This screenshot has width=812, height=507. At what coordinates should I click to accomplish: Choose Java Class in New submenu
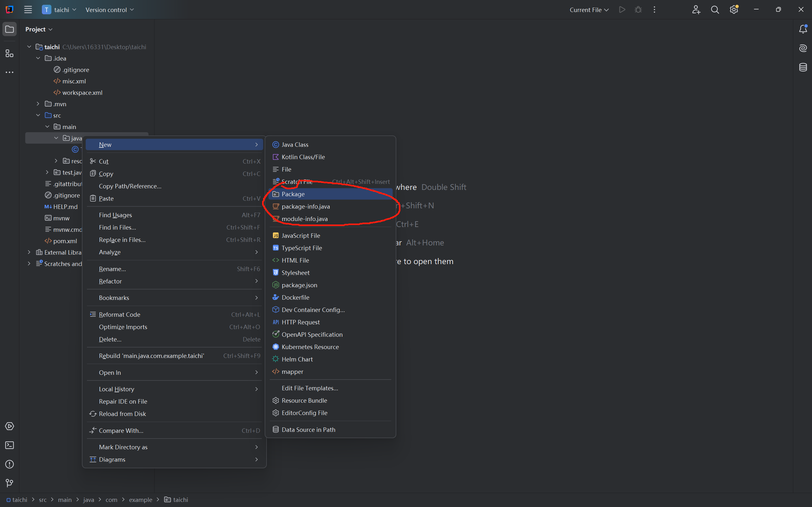pos(294,145)
